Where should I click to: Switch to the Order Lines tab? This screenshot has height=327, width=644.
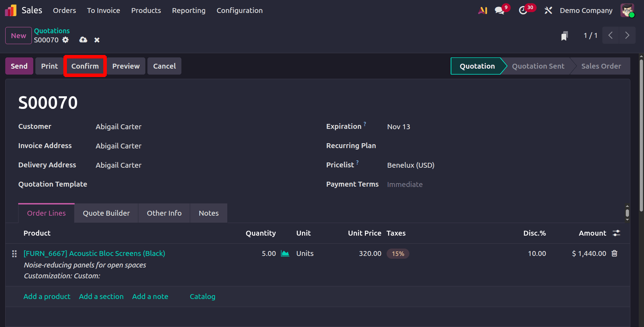46,213
